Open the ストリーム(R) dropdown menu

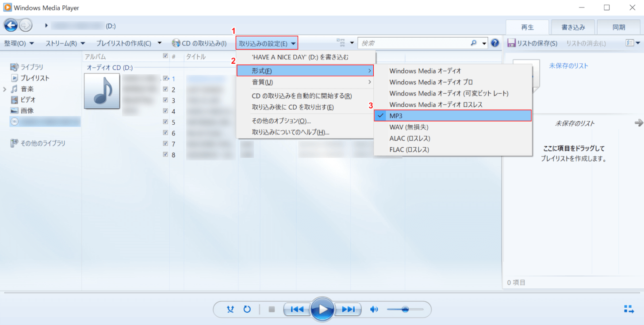65,43
